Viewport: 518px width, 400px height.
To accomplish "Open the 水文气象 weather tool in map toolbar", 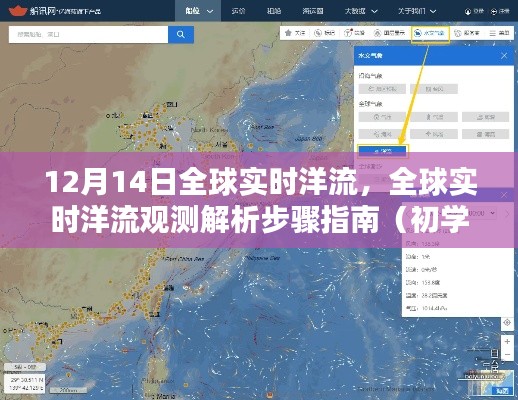I will [x=430, y=33].
